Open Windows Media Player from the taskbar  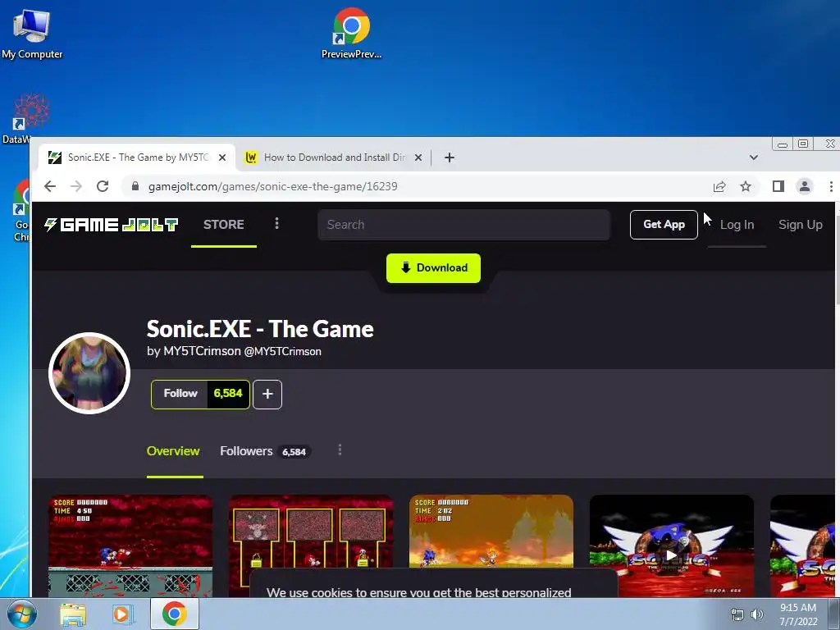(123, 614)
